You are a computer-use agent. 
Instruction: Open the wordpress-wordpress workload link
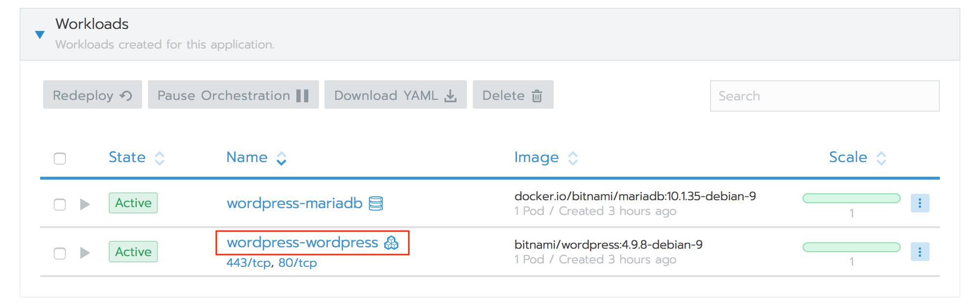click(x=301, y=242)
